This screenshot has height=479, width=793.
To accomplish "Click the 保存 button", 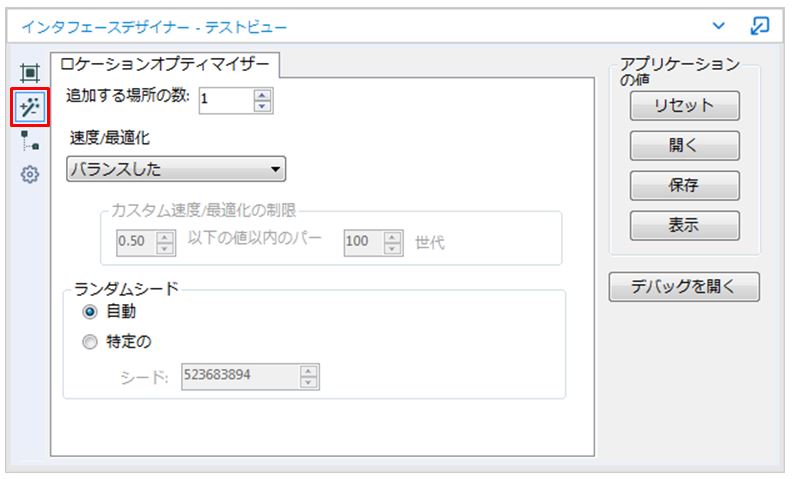I will 684,186.
